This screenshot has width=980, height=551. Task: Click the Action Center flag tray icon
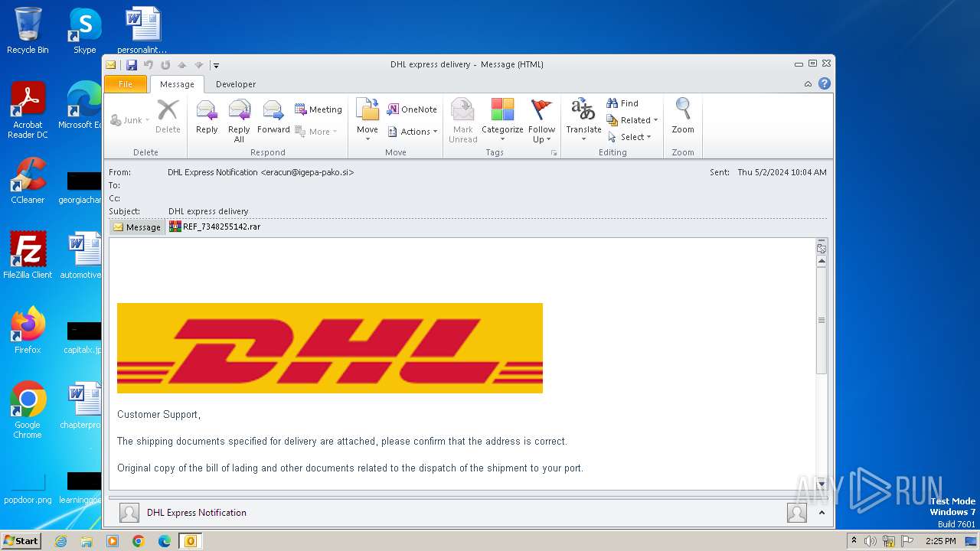[x=906, y=541]
